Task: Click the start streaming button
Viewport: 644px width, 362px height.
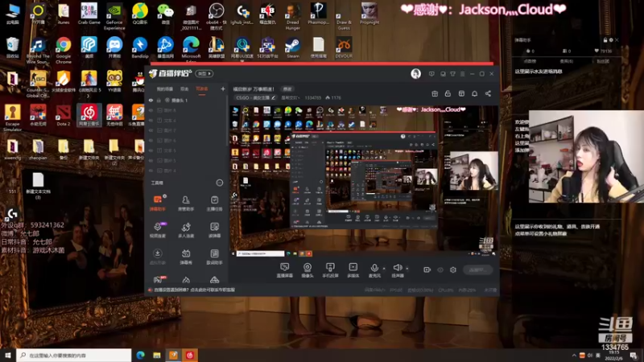Action: 477,269
